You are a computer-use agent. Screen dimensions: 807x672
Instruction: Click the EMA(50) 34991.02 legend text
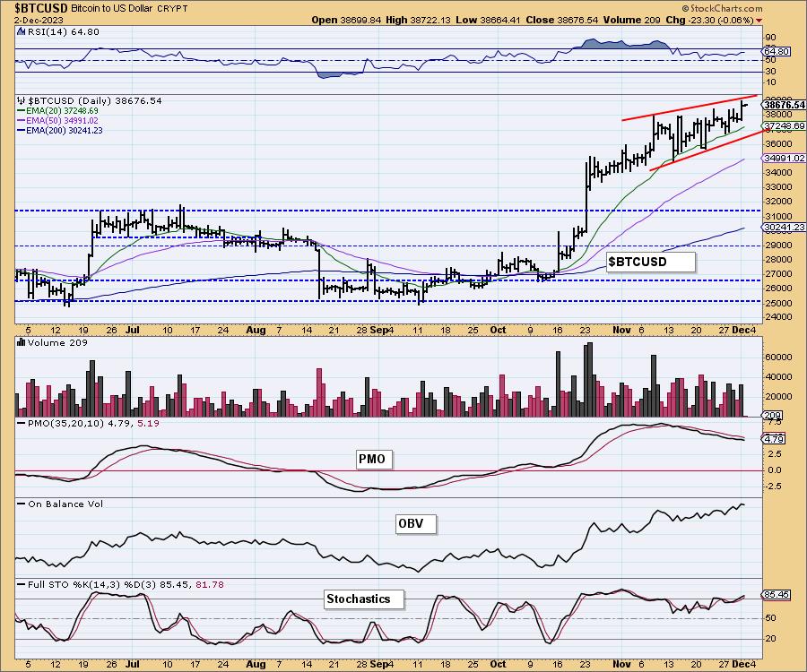62,121
